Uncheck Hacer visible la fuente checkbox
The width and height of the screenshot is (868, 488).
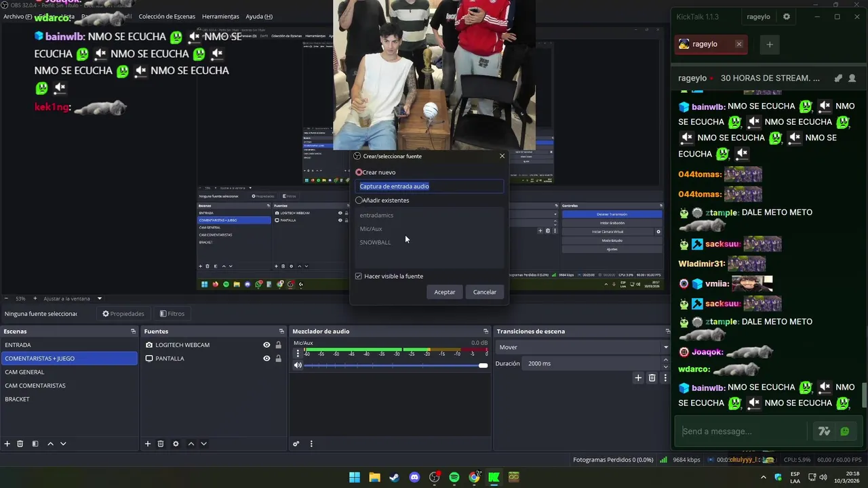pyautogui.click(x=359, y=277)
